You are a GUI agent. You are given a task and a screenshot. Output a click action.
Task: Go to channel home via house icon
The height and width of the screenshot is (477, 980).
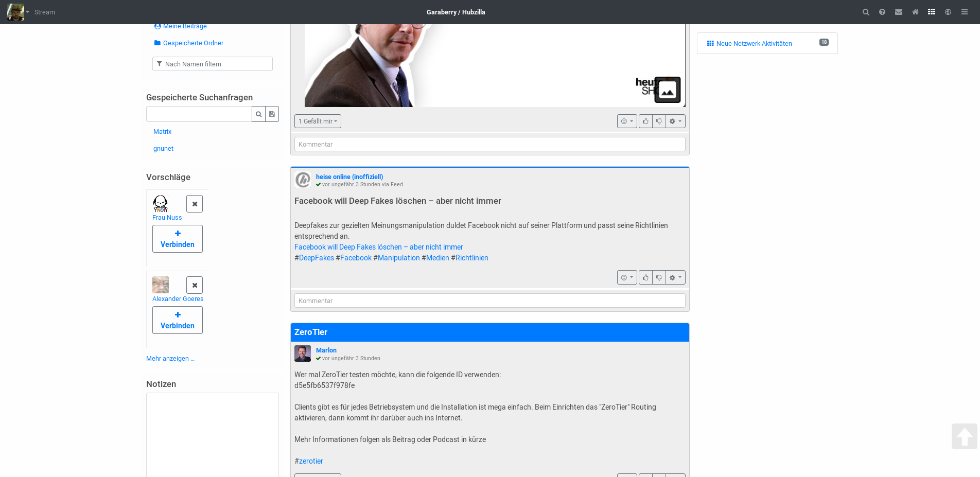point(915,12)
